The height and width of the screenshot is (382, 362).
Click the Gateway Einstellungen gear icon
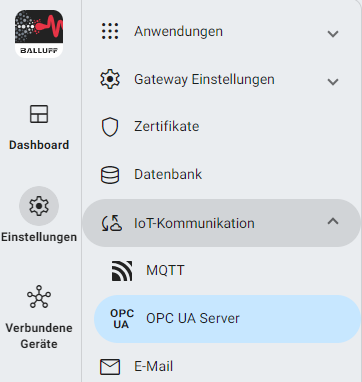click(x=110, y=79)
